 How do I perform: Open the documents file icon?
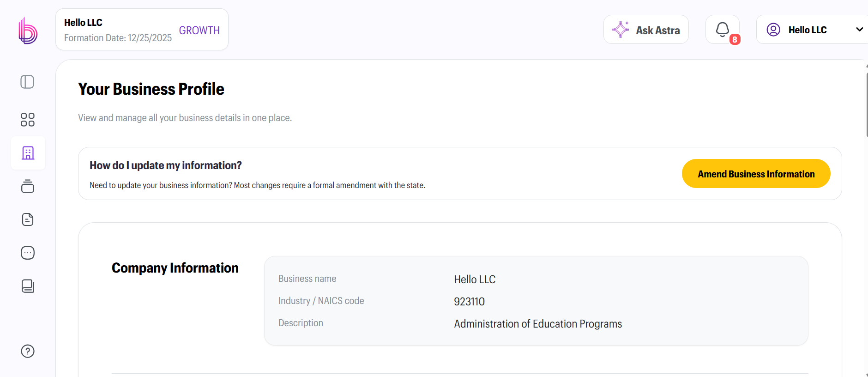pos(28,219)
